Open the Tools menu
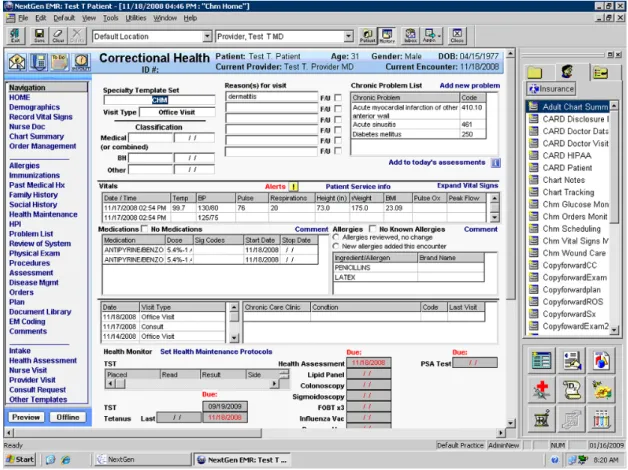628x470 pixels. [111, 18]
